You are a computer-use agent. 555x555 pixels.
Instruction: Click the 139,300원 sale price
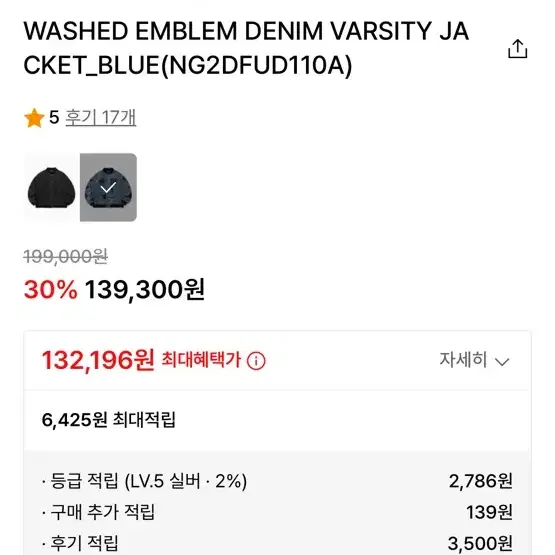[145, 290]
